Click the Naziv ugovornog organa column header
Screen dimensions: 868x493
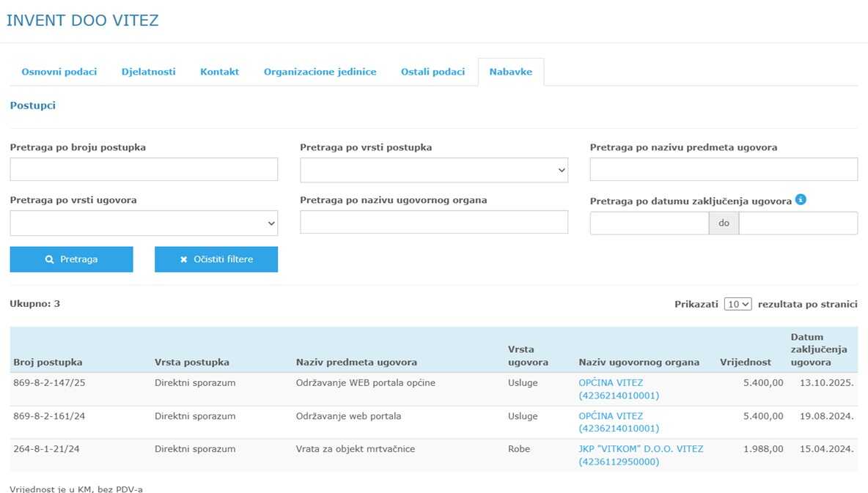(639, 363)
